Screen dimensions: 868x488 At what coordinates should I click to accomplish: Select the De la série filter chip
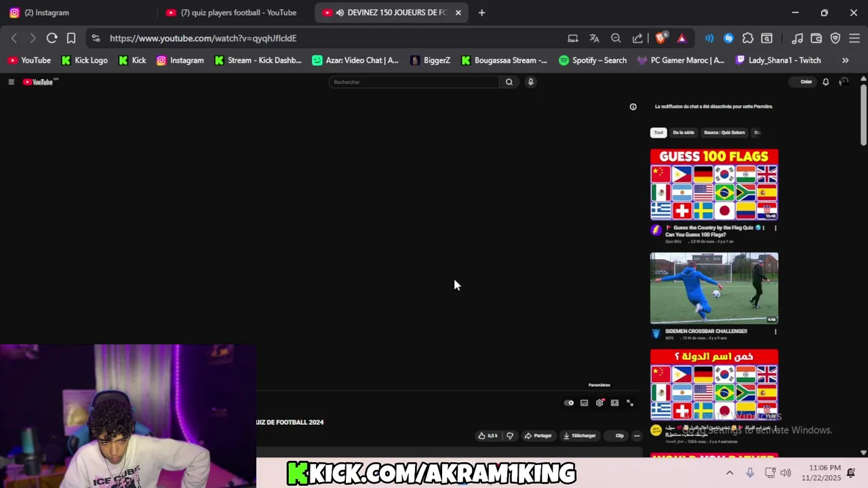tap(684, 133)
